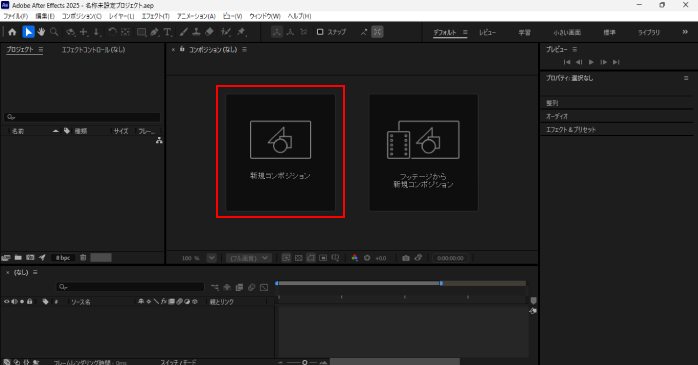
Task: Click the Project panel search field
Action: click(x=82, y=117)
